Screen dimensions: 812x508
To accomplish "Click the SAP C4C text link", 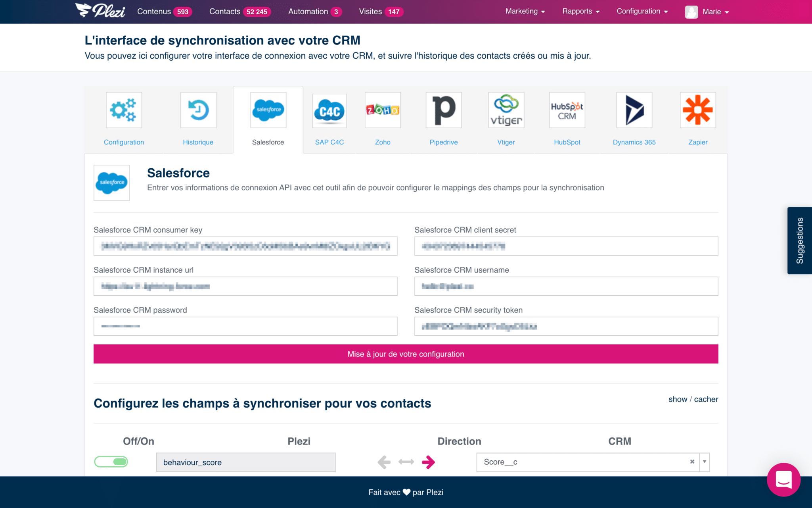I will click(329, 142).
